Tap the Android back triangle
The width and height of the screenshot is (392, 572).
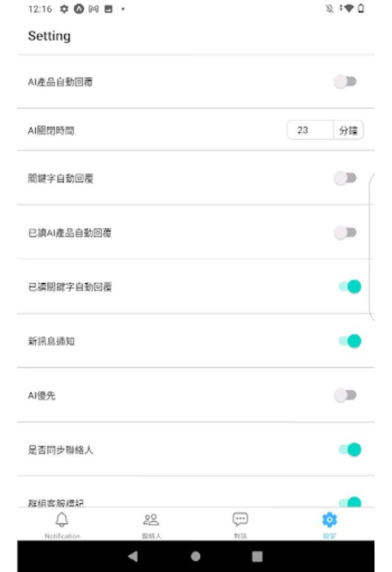[x=133, y=556]
